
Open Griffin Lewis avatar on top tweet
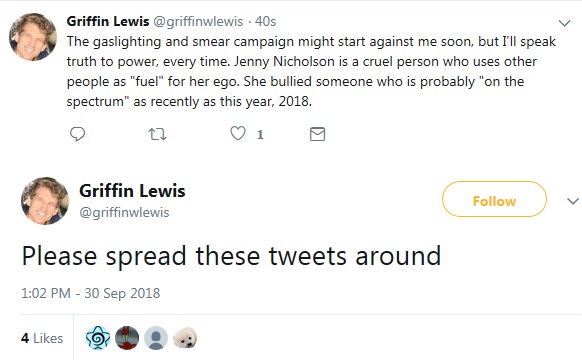pos(33,37)
